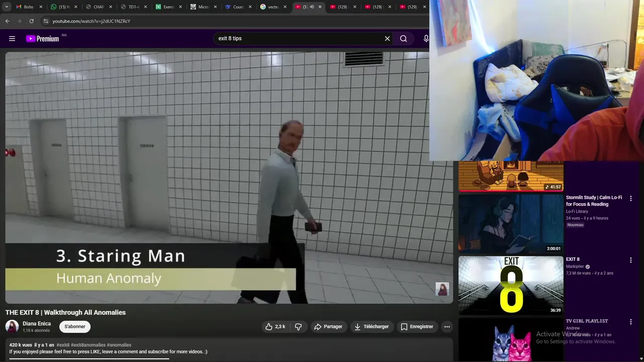The height and width of the screenshot is (362, 644).
Task: Open EXIT 8 Markiplier video options menu
Action: (x=631, y=260)
